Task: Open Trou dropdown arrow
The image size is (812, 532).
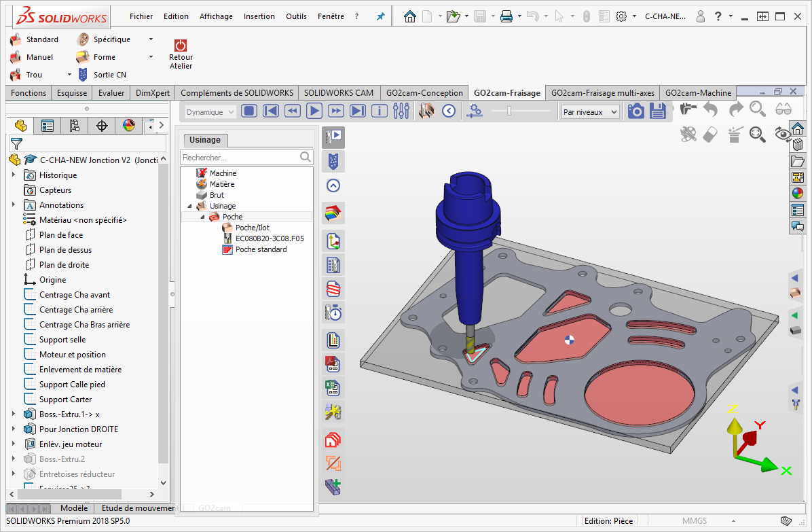Action: pyautogui.click(x=69, y=75)
